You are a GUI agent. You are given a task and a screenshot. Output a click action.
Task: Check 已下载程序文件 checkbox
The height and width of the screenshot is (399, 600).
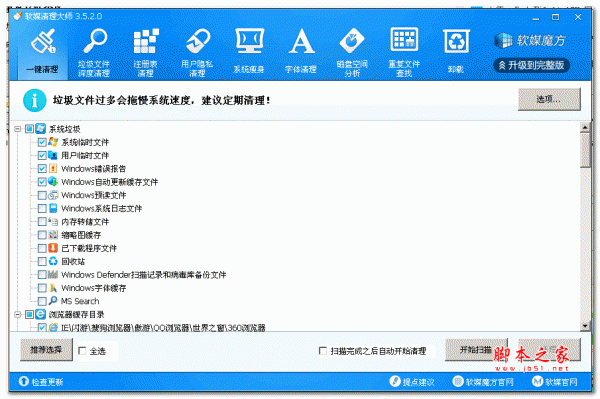42,248
